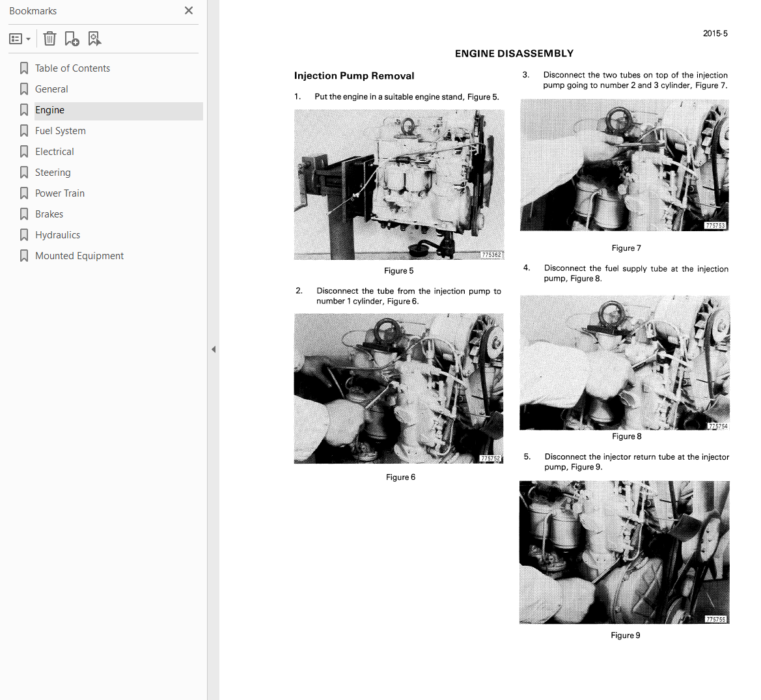Add a new bookmark
The image size is (761, 700).
pos(72,38)
